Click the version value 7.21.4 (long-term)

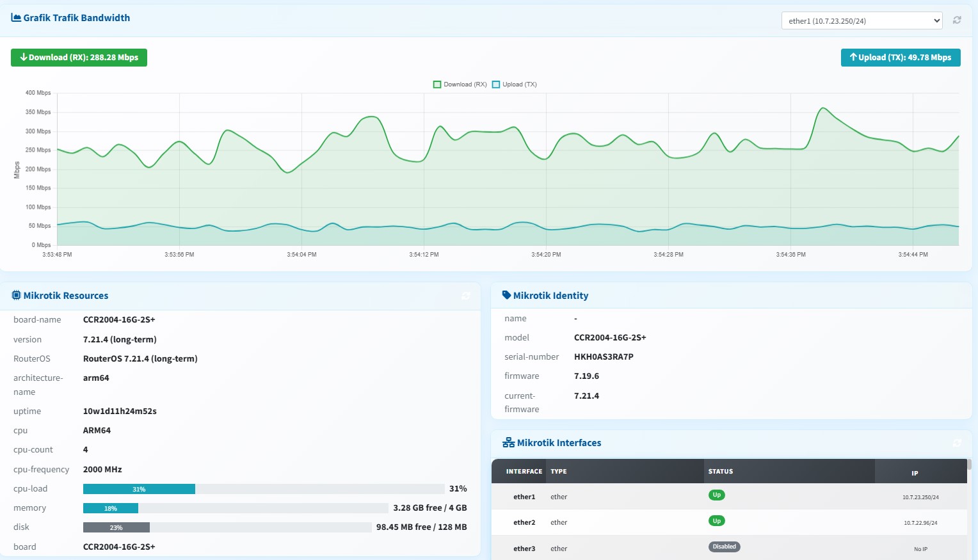point(120,340)
